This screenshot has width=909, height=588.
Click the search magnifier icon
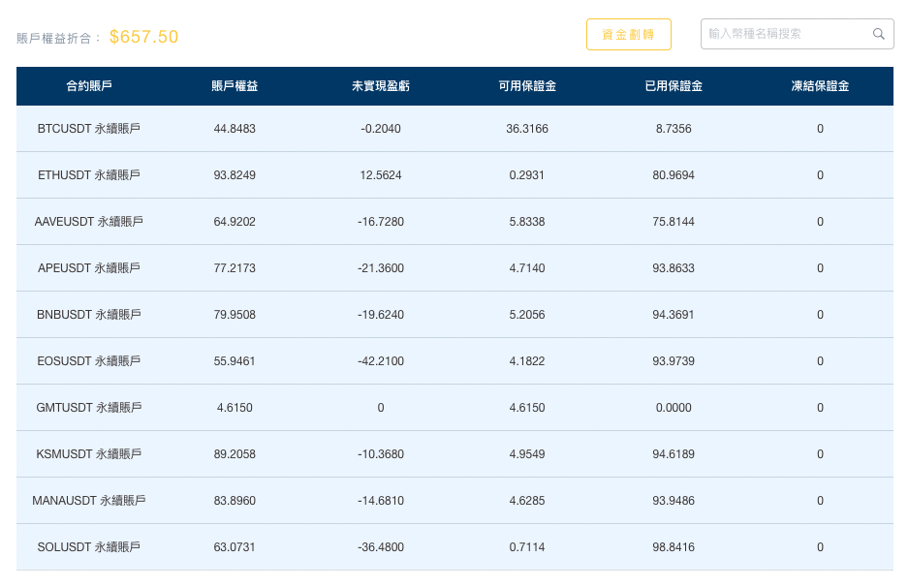878,34
